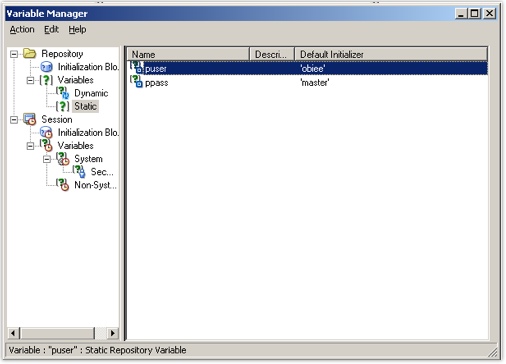
Task: Click the Security variables icon
Action: click(79, 171)
